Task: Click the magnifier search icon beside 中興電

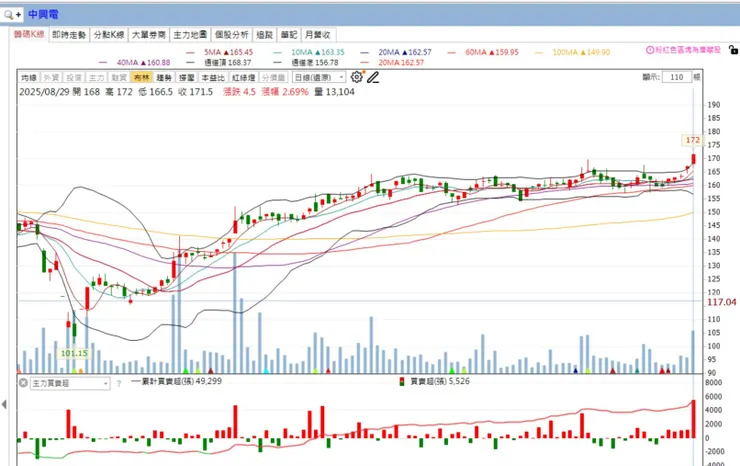Action: click(x=8, y=15)
